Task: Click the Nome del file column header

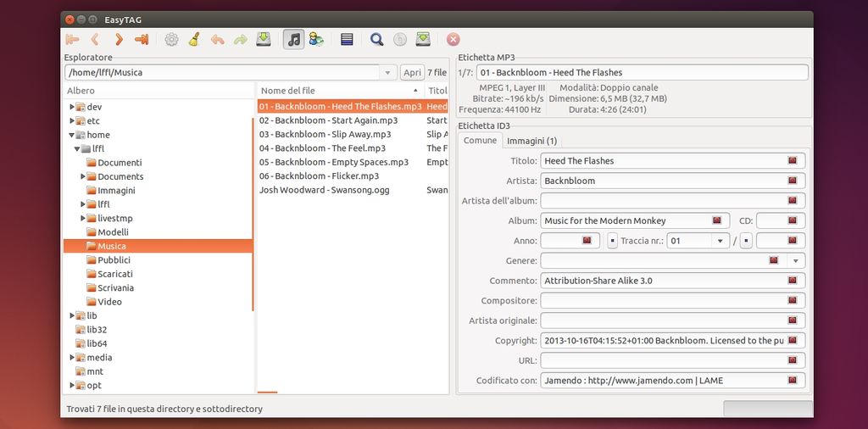Action: click(339, 91)
